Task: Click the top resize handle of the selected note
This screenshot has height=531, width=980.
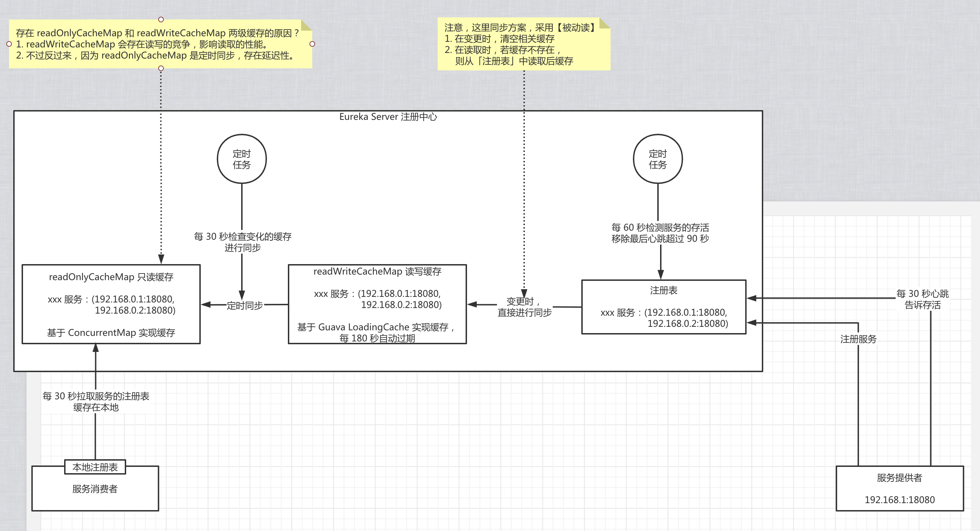Action: [161, 20]
